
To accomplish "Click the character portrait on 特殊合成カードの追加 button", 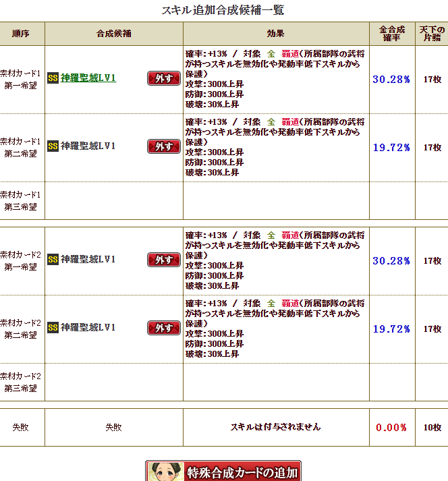I will point(166,472).
